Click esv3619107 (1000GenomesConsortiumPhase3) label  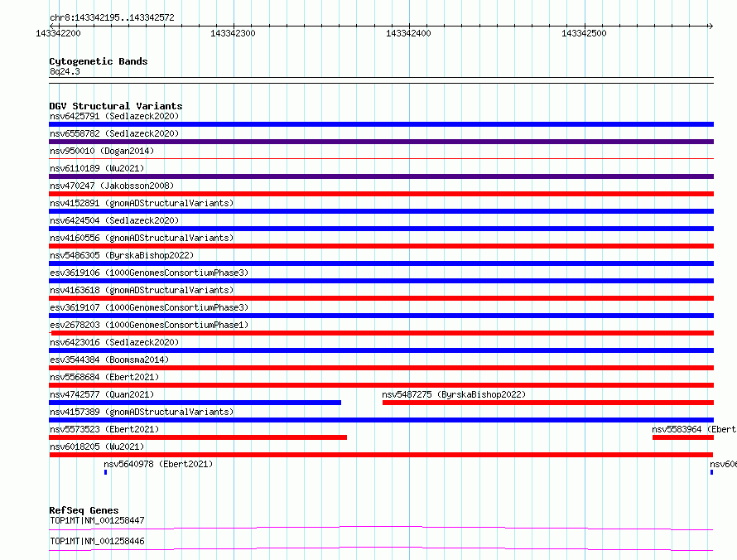click(149, 307)
